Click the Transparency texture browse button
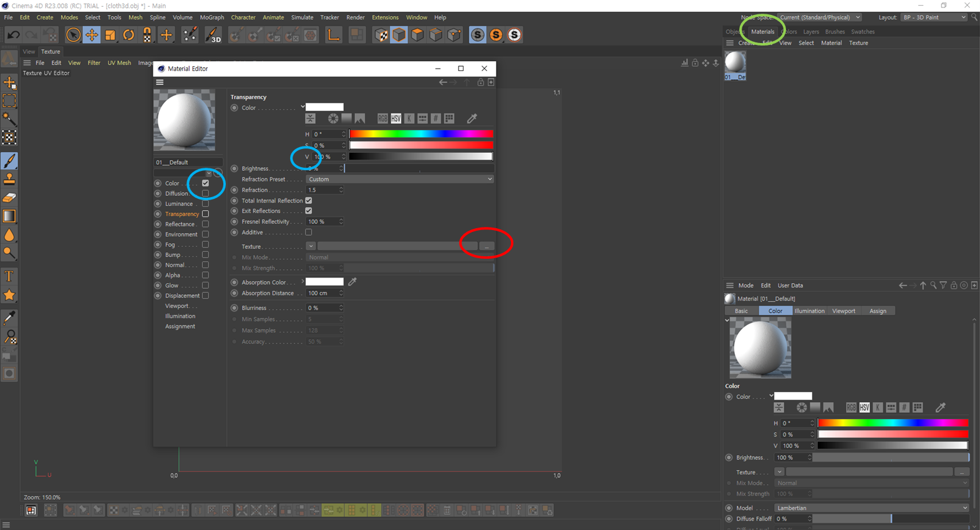980x530 pixels. coord(487,246)
